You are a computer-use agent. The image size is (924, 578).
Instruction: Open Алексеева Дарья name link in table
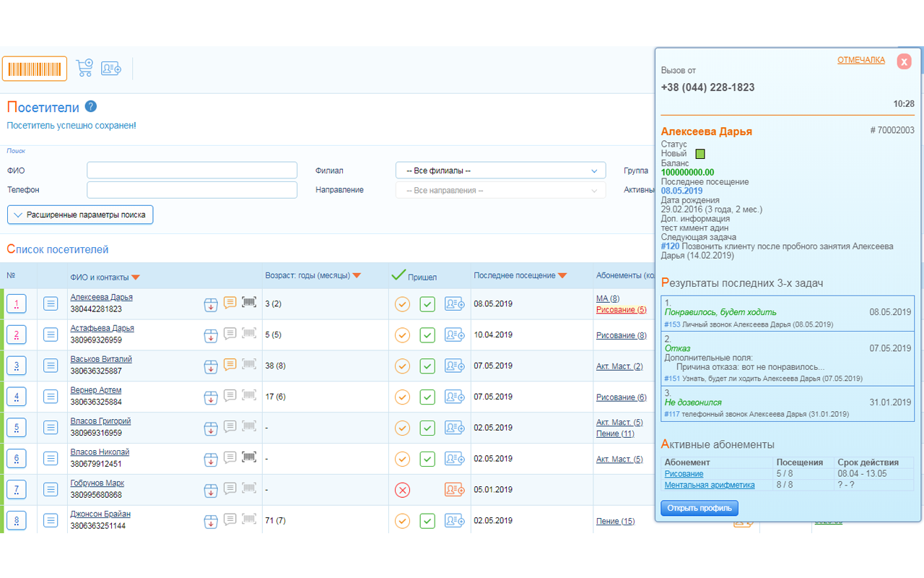[x=101, y=297]
